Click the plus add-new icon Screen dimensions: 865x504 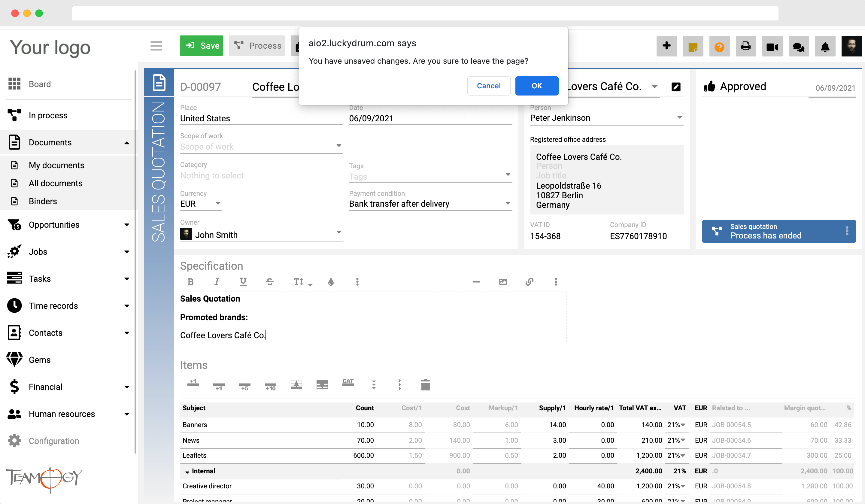(x=666, y=46)
